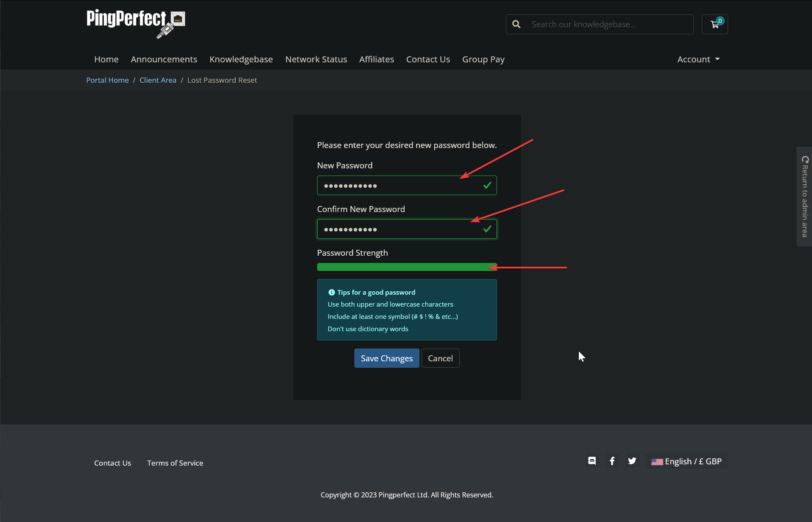Open Network Status menu item
Image resolution: width=812 pixels, height=522 pixels.
316,59
